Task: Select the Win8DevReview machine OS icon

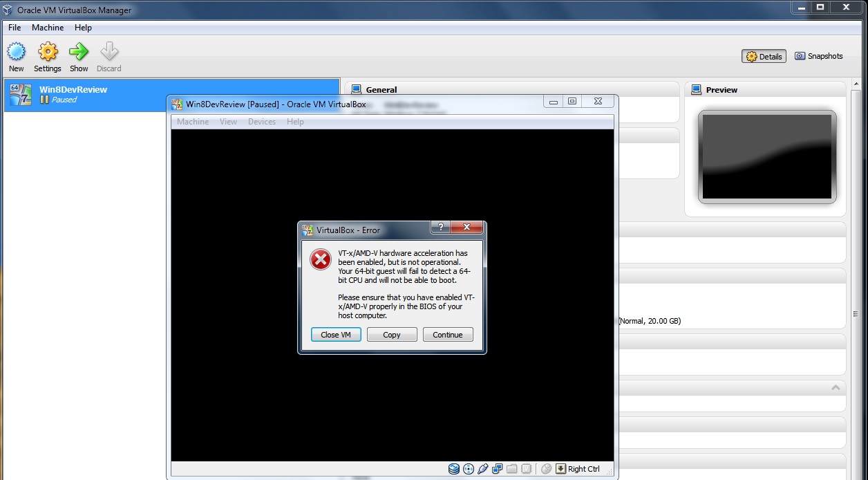Action: click(x=21, y=95)
